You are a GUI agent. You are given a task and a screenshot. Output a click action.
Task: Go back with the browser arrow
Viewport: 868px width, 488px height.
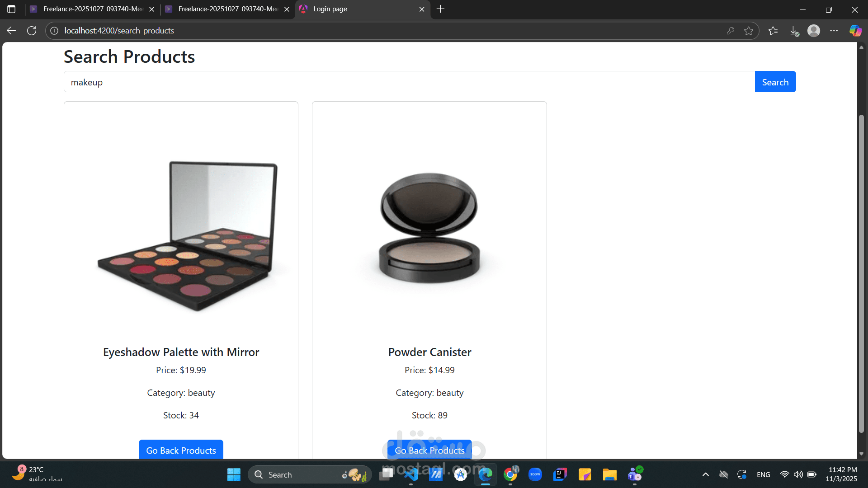point(11,31)
